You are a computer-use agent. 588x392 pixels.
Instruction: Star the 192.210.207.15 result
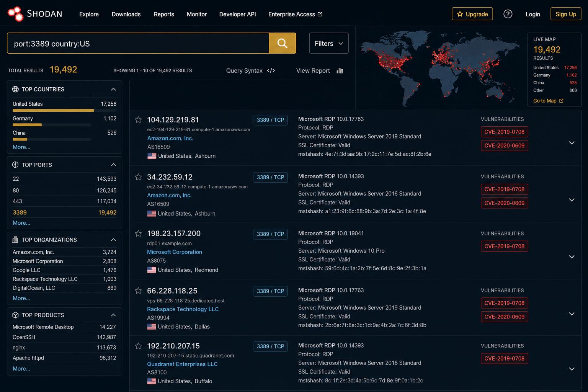pyautogui.click(x=138, y=346)
